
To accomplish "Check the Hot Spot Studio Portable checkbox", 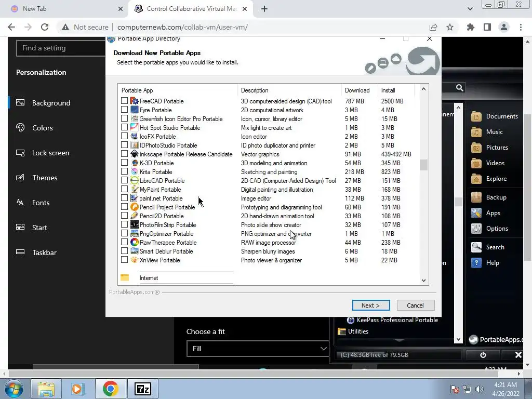I will 125,127.
